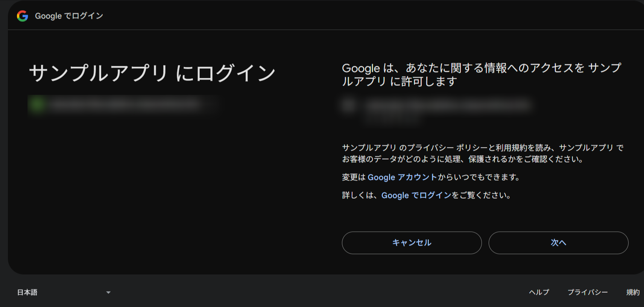
Task: Click the permission heading starting with Google は
Action: [481, 74]
